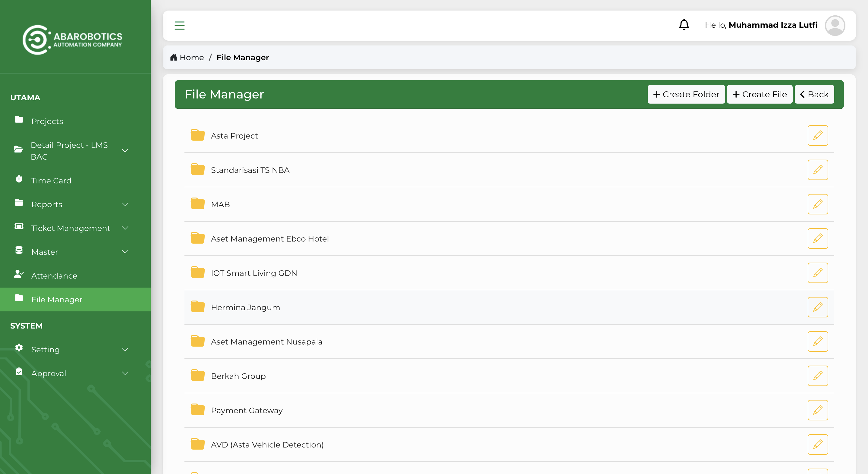
Task: Go to Projects in sidebar
Action: click(x=75, y=121)
